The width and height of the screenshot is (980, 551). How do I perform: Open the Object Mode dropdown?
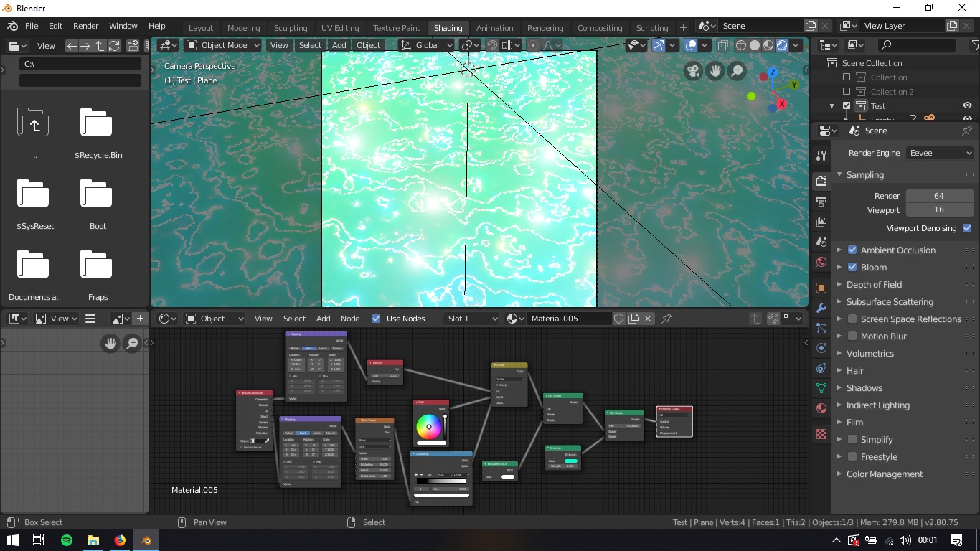223,45
